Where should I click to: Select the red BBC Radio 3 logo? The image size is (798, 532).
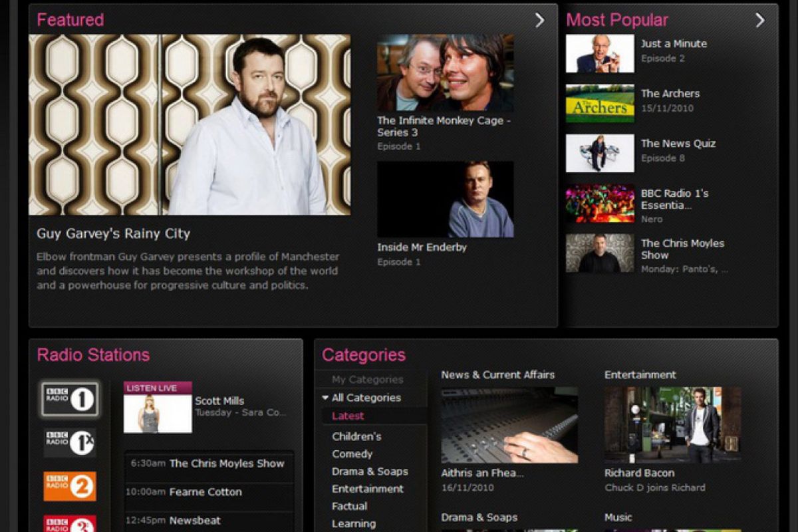(x=70, y=523)
